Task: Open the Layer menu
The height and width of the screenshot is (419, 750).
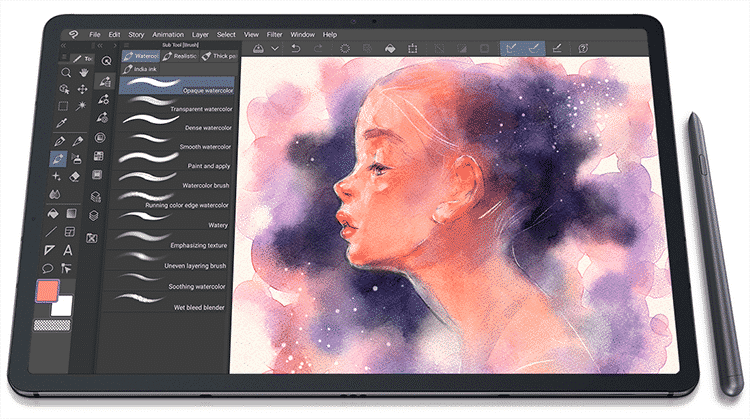Action: 200,34
